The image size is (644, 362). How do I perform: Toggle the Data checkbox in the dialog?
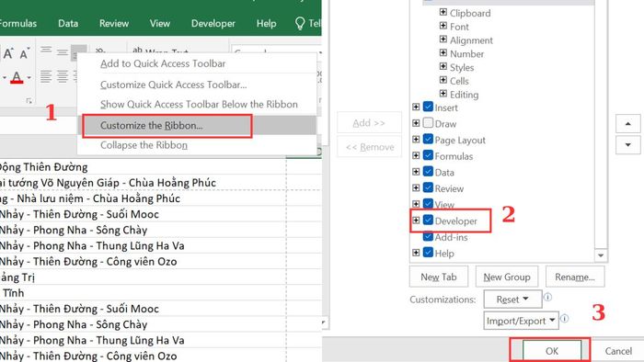(428, 172)
